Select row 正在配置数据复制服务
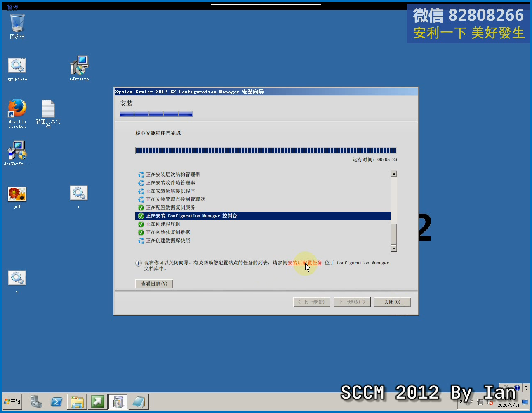Viewport: 532px width, 413px height. click(263, 208)
